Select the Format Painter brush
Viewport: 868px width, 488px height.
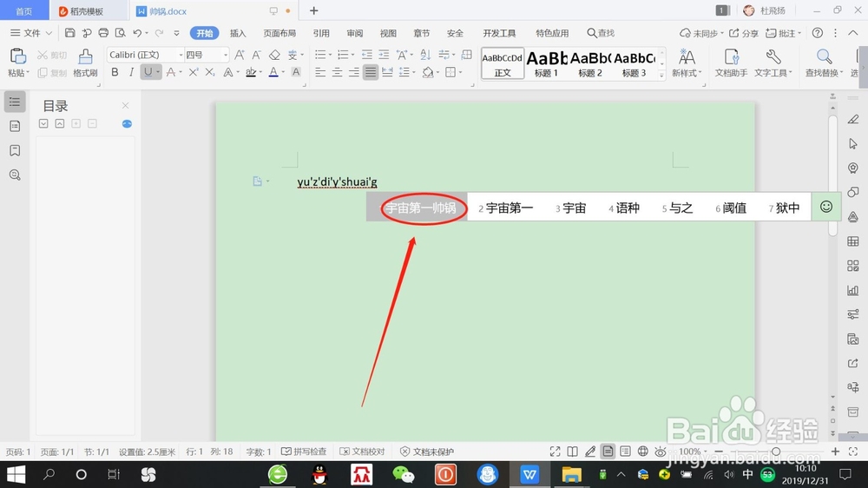click(85, 56)
